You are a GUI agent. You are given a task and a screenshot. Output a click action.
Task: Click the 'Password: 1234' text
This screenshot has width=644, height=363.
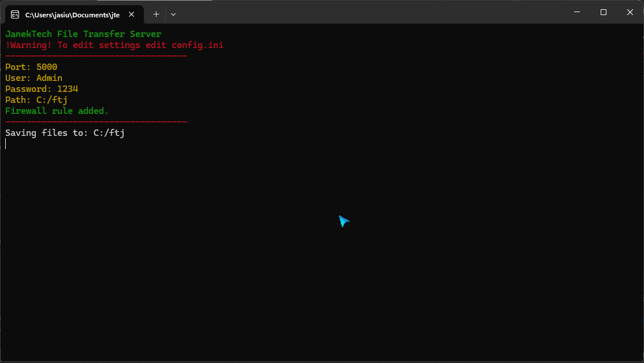point(42,89)
